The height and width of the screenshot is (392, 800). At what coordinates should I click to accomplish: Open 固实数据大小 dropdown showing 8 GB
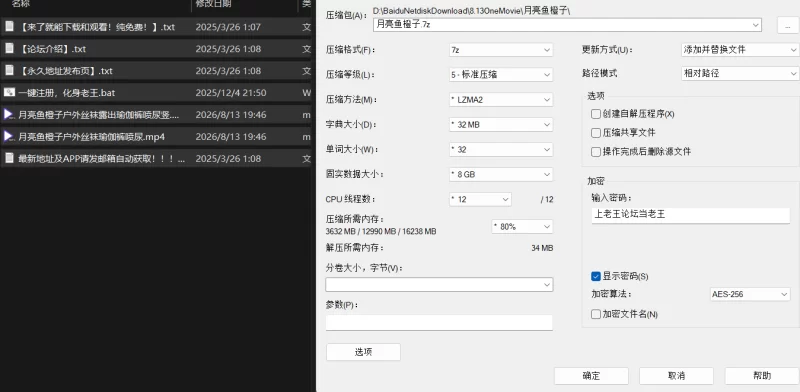(x=501, y=175)
